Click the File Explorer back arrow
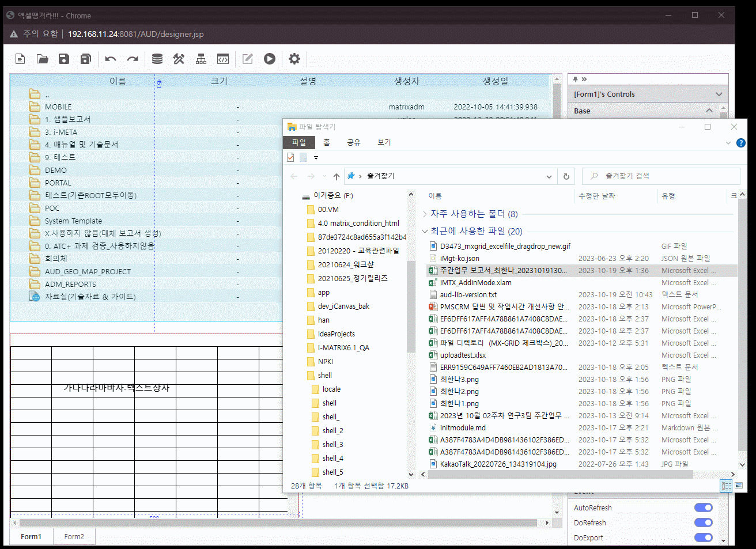 294,176
